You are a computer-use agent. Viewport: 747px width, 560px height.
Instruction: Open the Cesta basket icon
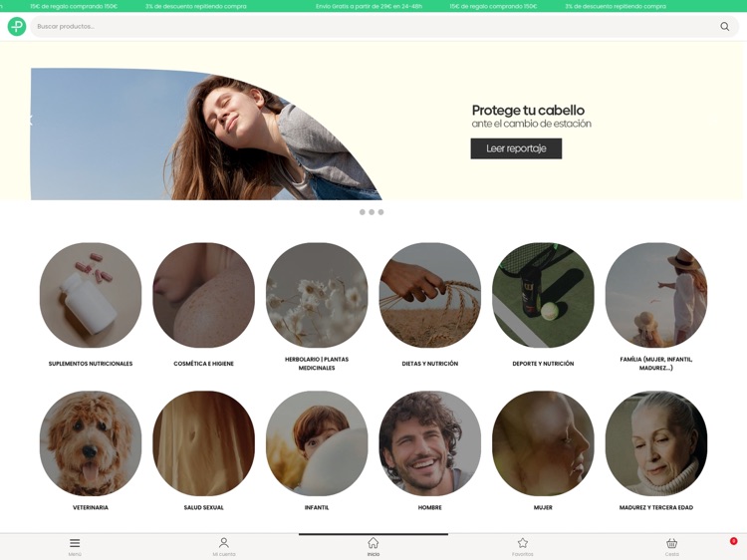(671, 543)
